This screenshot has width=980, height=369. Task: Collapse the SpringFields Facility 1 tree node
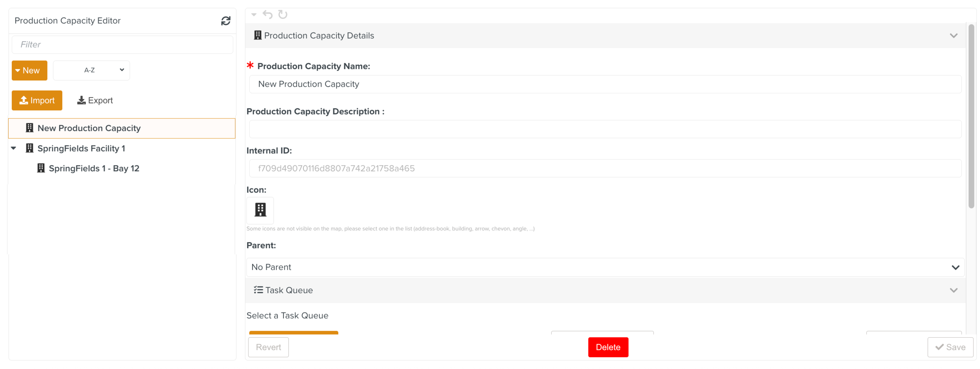[14, 148]
